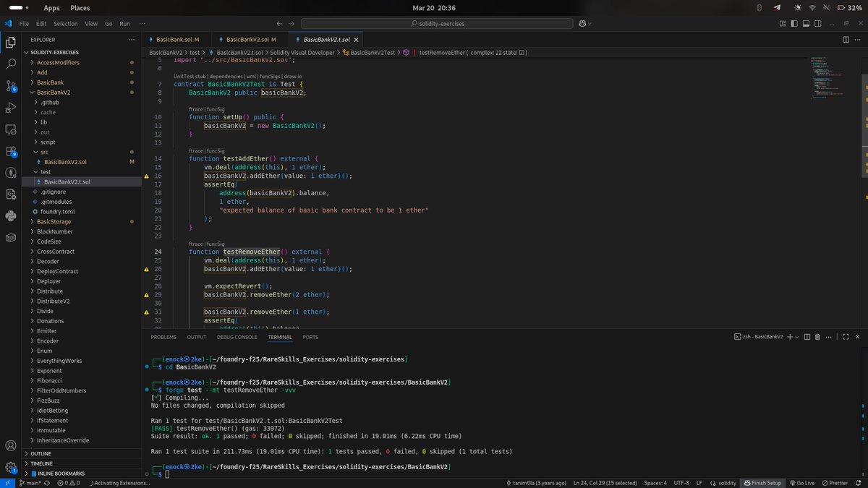Click Go Live in the status bar
868x488 pixels.
point(801,482)
